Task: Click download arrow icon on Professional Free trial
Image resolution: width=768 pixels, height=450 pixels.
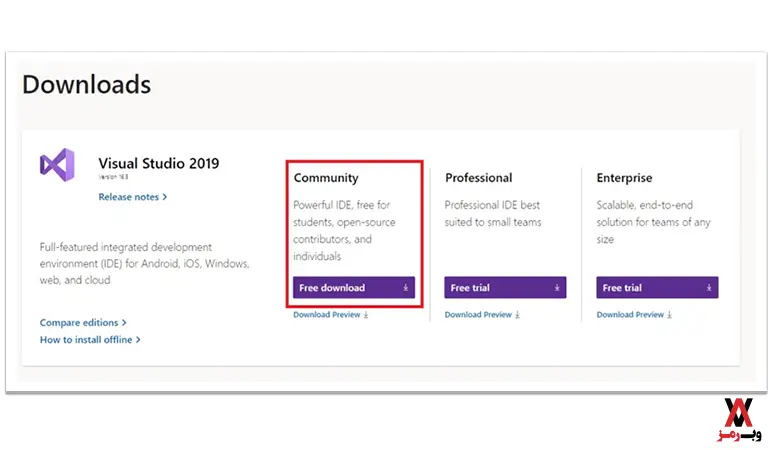Action: 557,288
